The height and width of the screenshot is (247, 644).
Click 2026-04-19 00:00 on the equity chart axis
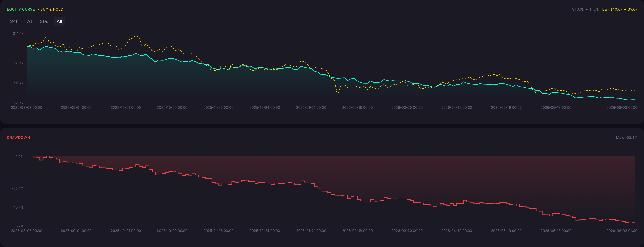point(457,108)
